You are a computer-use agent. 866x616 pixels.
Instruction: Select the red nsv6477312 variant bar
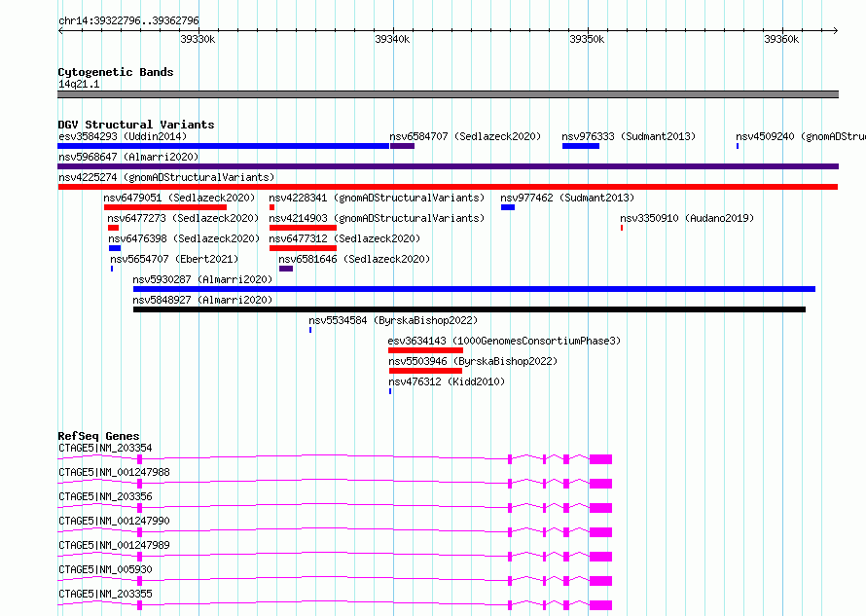303,248
